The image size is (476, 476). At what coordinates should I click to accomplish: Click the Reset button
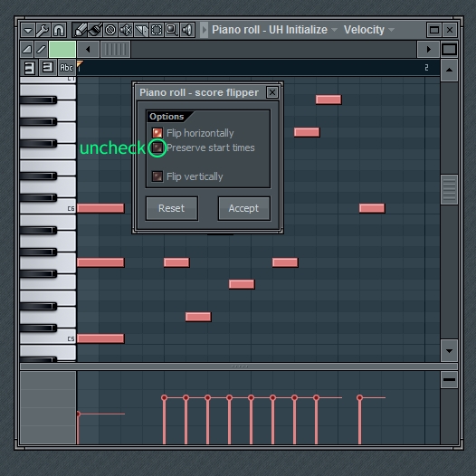(172, 208)
